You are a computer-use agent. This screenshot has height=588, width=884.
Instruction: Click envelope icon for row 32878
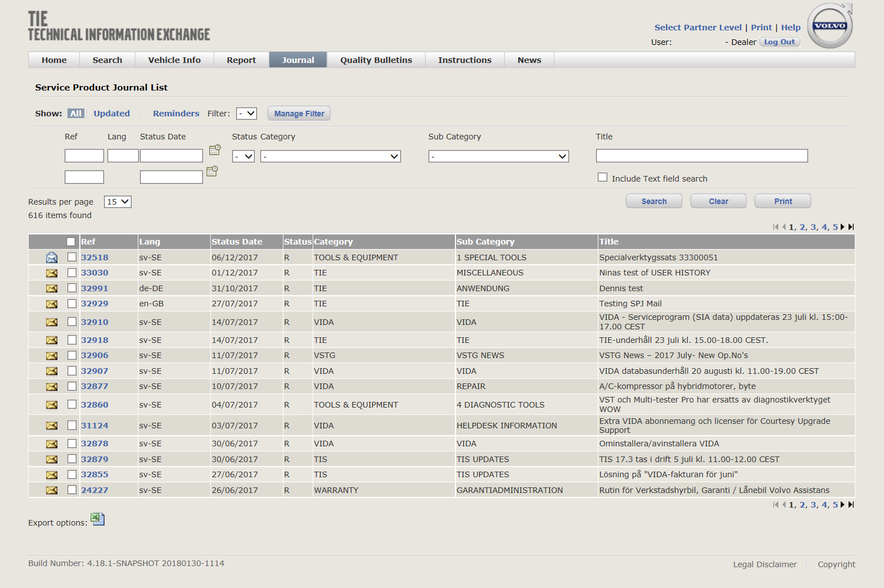pos(52,444)
